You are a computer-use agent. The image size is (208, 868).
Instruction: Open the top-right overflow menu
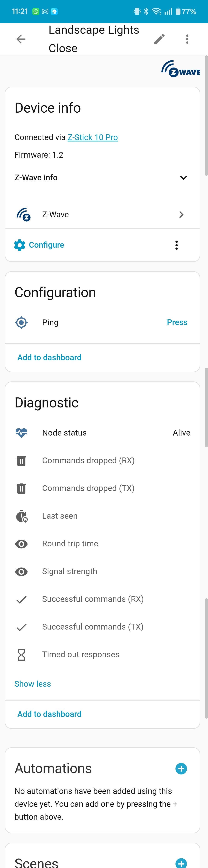pyautogui.click(x=187, y=39)
